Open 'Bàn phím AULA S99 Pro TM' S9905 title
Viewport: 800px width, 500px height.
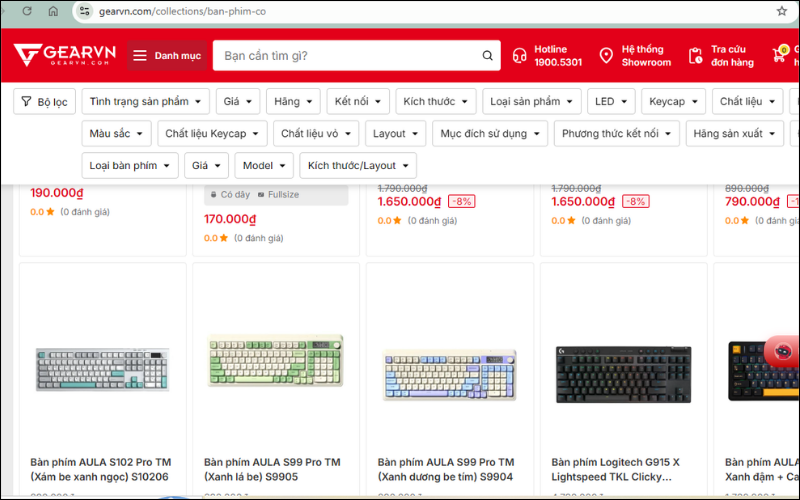coord(272,469)
